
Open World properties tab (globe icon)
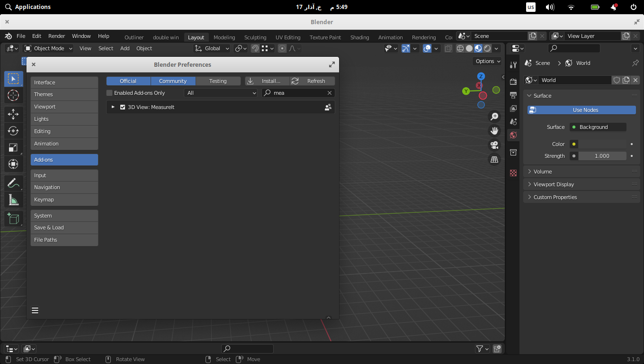pyautogui.click(x=513, y=135)
